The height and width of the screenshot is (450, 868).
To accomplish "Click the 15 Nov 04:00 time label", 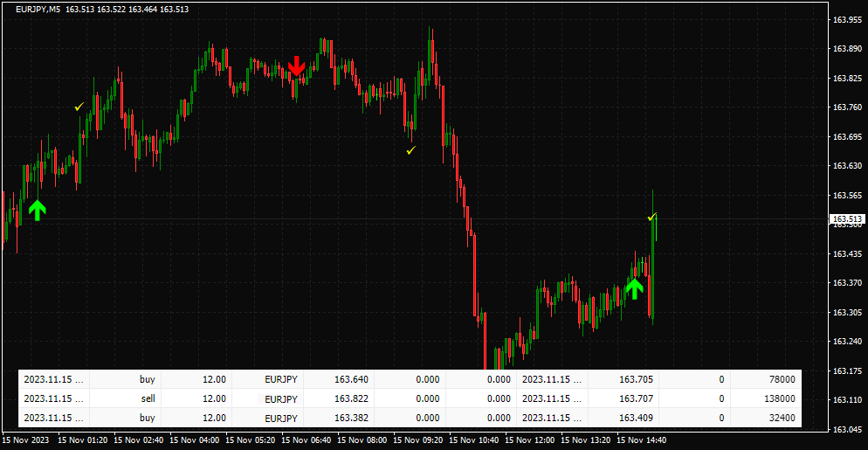I will (195, 440).
